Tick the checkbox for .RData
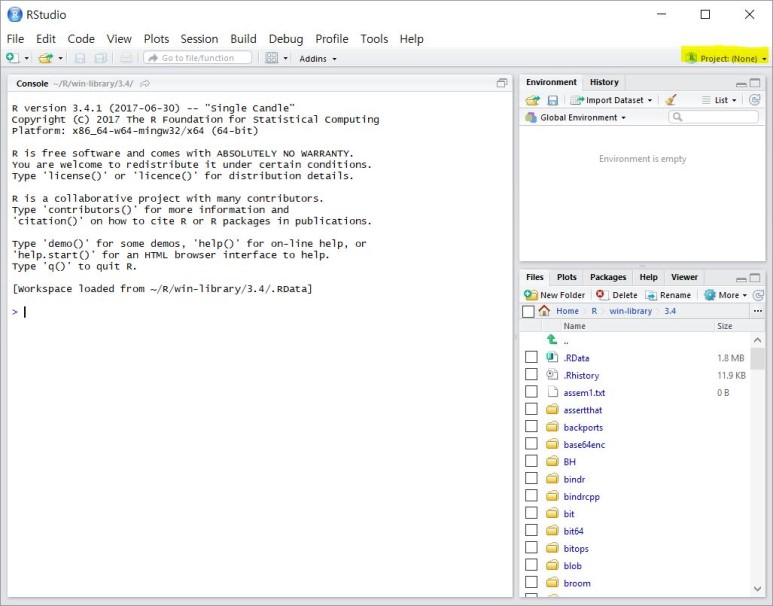 [x=531, y=357]
